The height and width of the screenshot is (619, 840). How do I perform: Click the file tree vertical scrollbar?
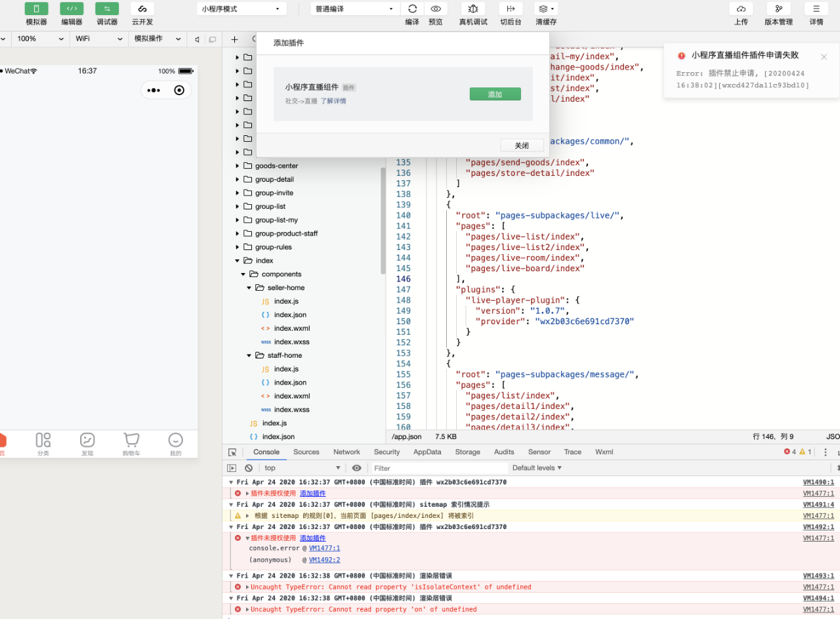tap(383, 220)
